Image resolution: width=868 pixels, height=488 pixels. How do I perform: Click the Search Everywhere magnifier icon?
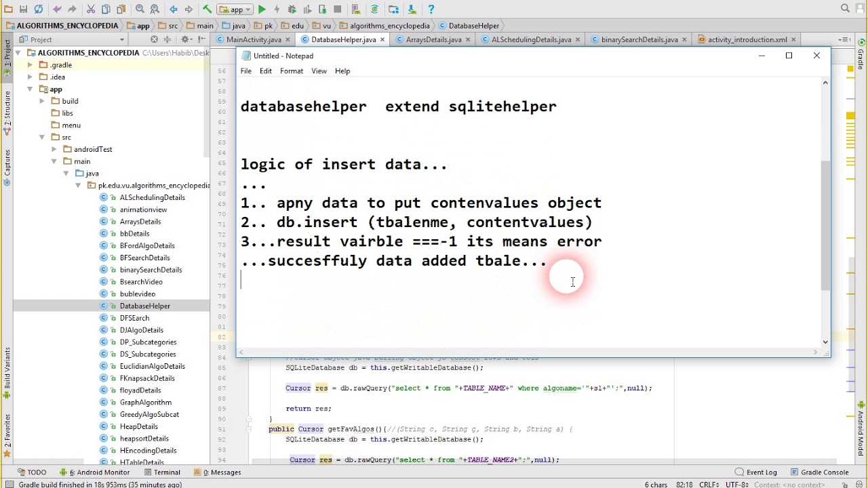coord(845,9)
